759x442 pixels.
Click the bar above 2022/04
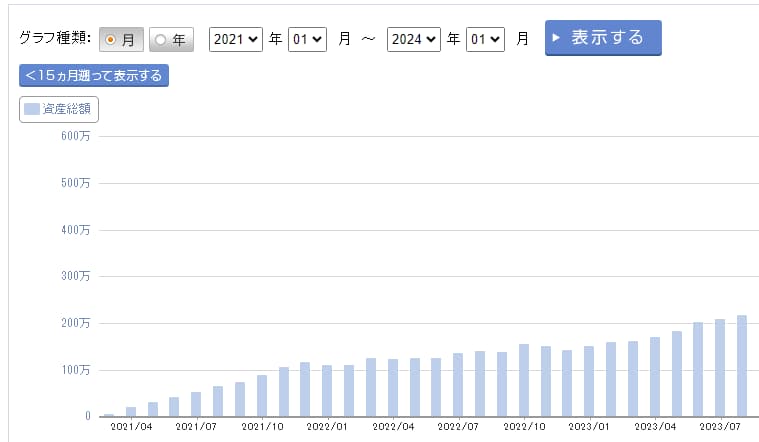point(392,387)
